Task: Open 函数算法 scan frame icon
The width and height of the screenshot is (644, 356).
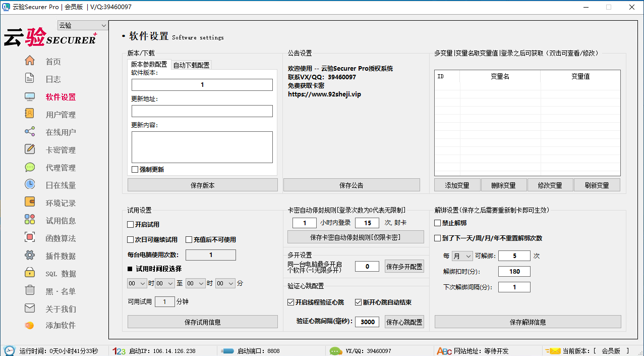Action: (x=30, y=238)
